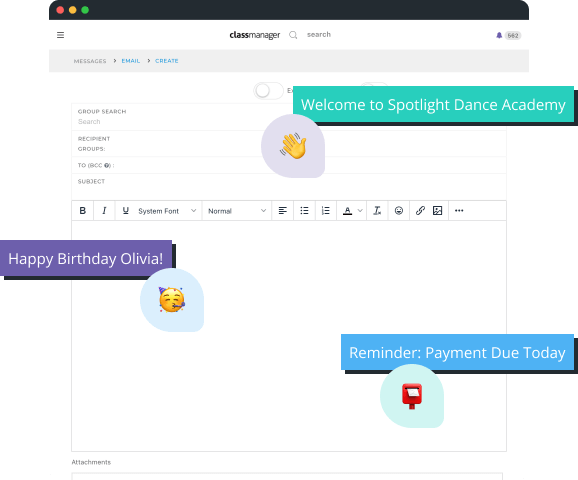The image size is (578, 480).
Task: Click the Recipient Groups field
Action: coord(289,144)
